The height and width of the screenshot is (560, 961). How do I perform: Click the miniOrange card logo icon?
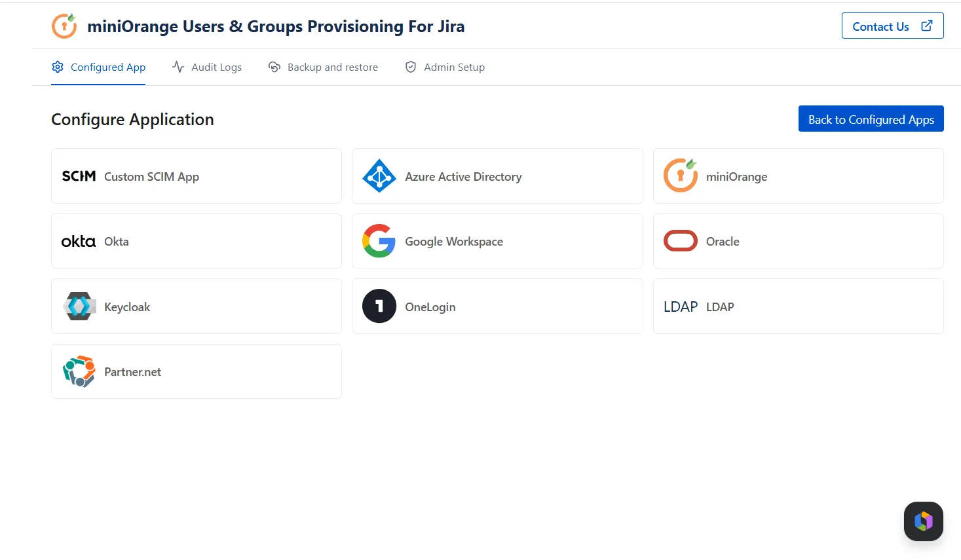pyautogui.click(x=681, y=176)
